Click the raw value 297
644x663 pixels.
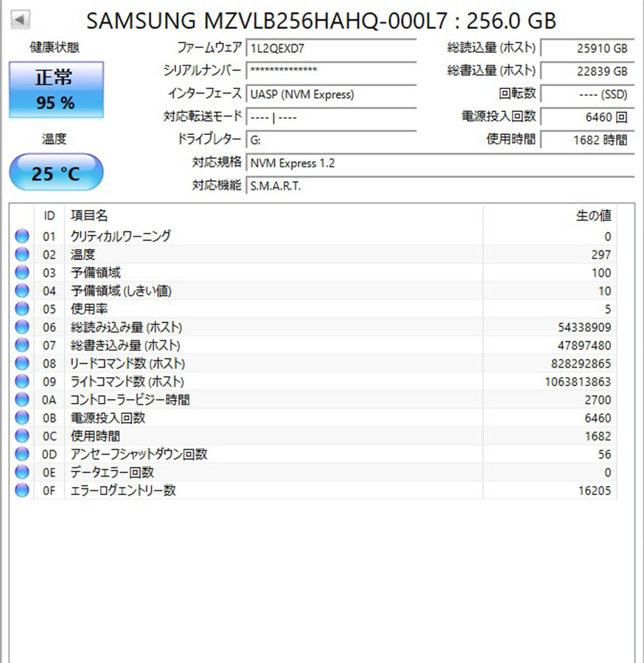coord(601,255)
